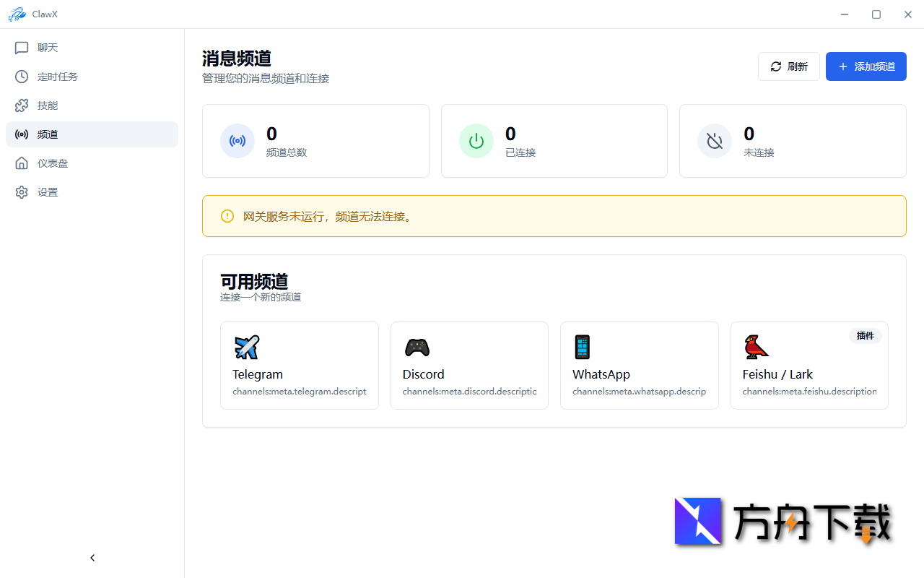This screenshot has width=924, height=578.
Task: Open the 聊天 section in the sidebar
Action: point(47,47)
